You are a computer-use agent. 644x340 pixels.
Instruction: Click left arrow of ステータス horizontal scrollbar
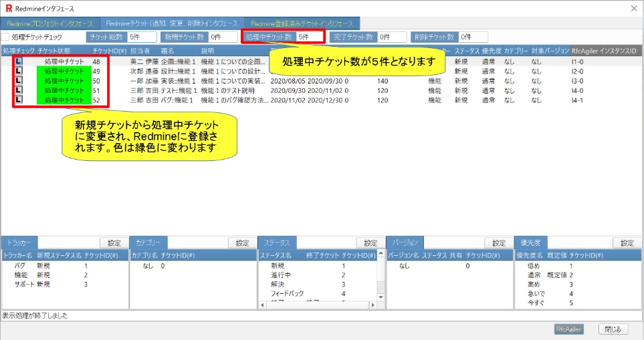[262, 305]
